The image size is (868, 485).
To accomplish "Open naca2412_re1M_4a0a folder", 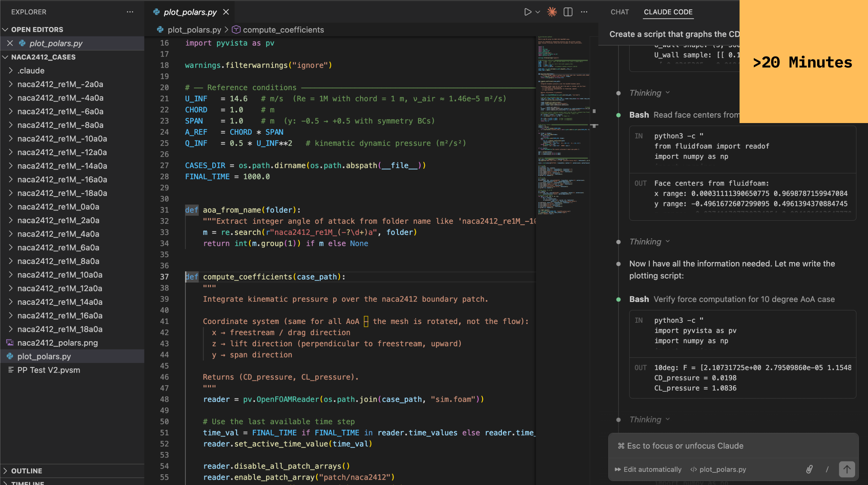I will pos(58,234).
